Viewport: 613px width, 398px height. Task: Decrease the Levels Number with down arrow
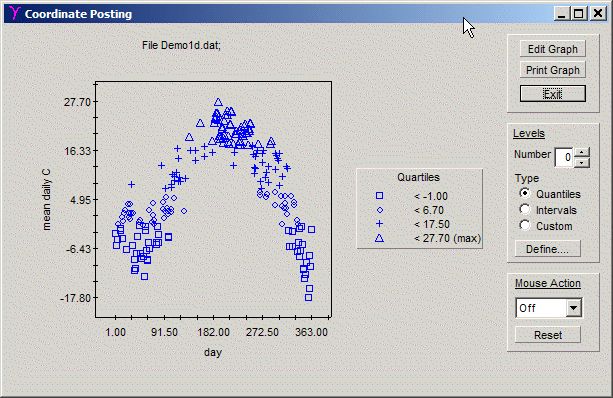pos(582,162)
